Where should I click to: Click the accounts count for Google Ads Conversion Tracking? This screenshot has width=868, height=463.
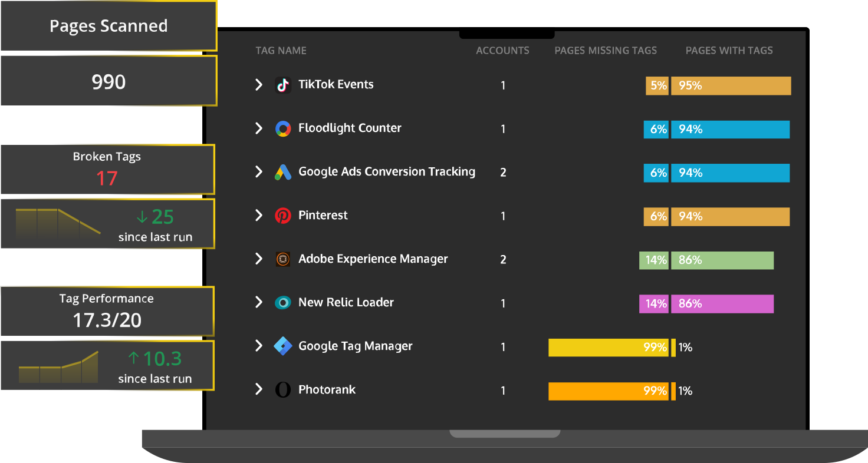tap(503, 173)
